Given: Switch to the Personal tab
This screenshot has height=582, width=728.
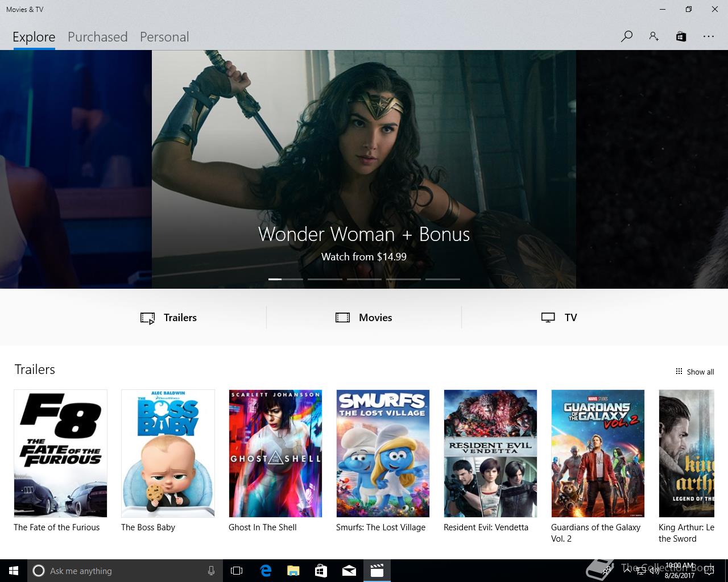Looking at the screenshot, I should (164, 37).
